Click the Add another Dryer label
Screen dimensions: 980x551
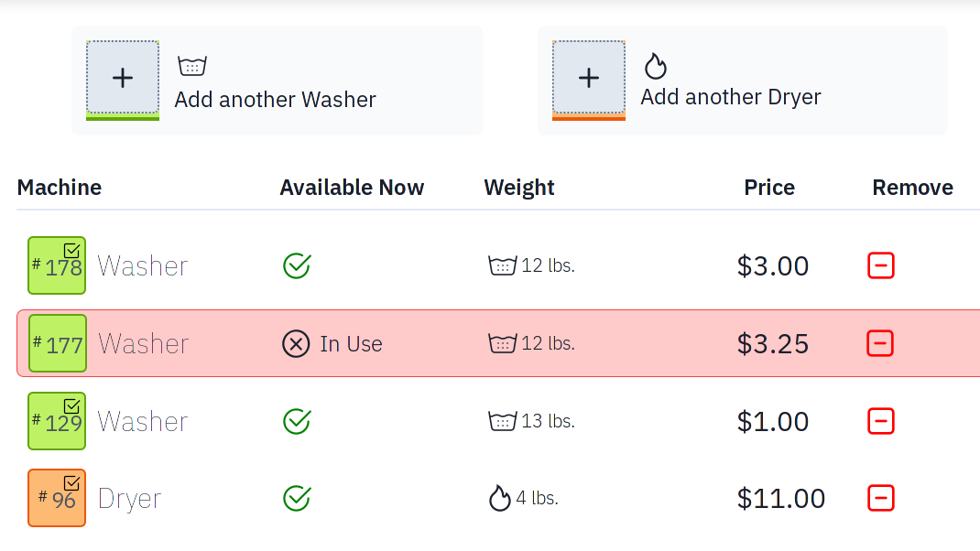[x=730, y=97]
